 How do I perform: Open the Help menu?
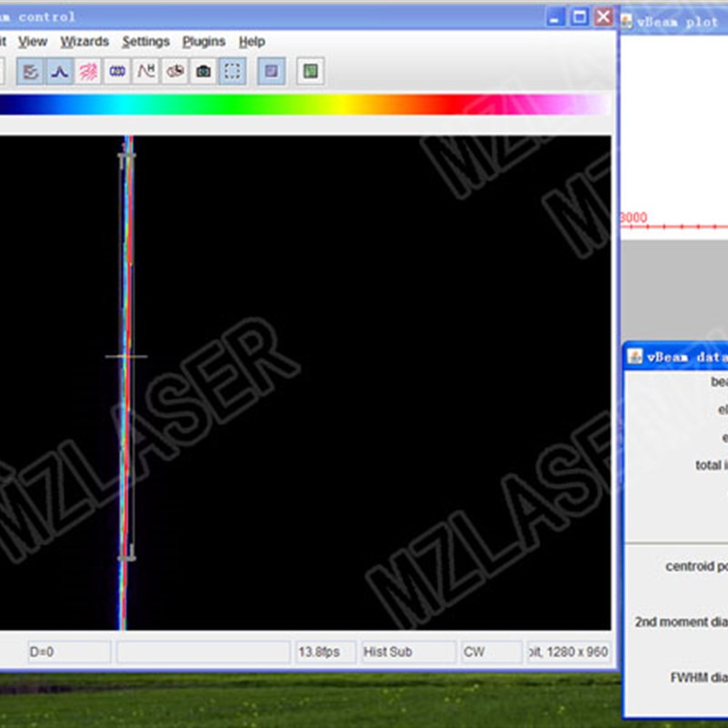(252, 42)
